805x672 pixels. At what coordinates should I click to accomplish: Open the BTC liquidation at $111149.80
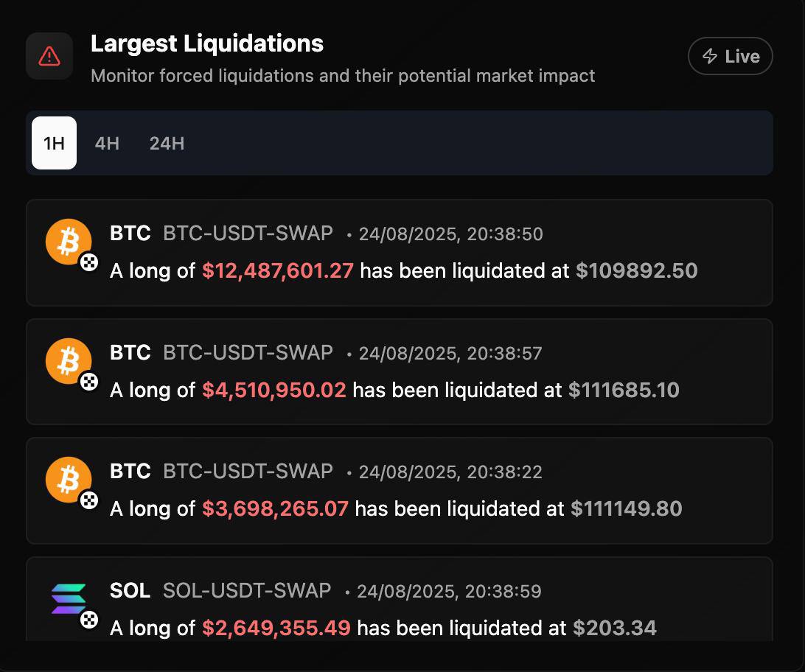coord(400,491)
